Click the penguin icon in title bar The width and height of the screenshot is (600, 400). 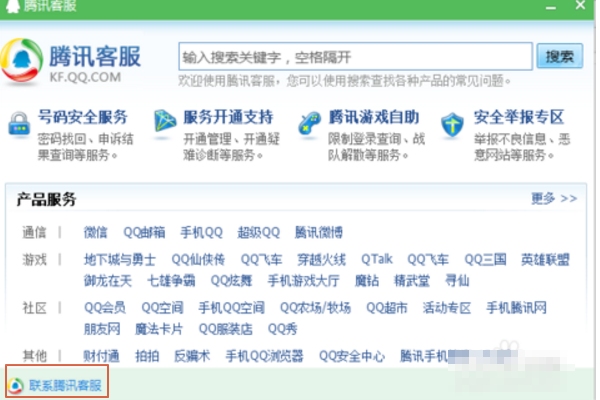12,6
